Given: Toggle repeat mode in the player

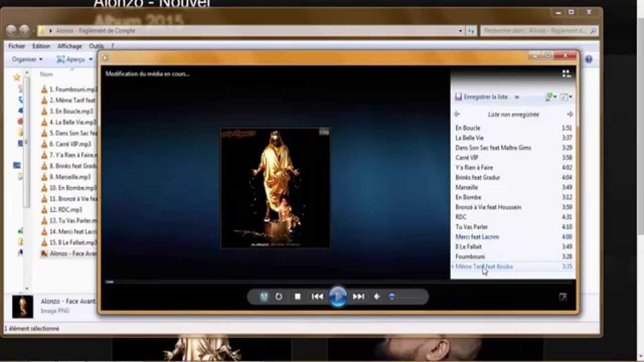Looking at the screenshot, I should [x=279, y=297].
